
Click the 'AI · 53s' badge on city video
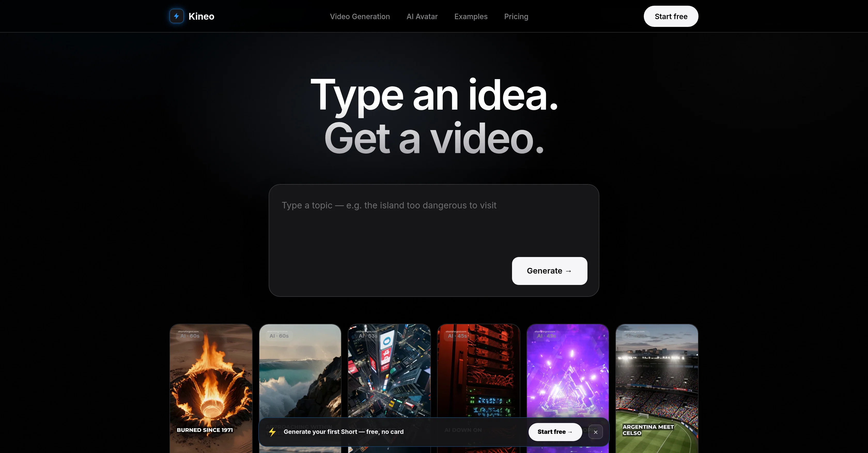point(368,336)
